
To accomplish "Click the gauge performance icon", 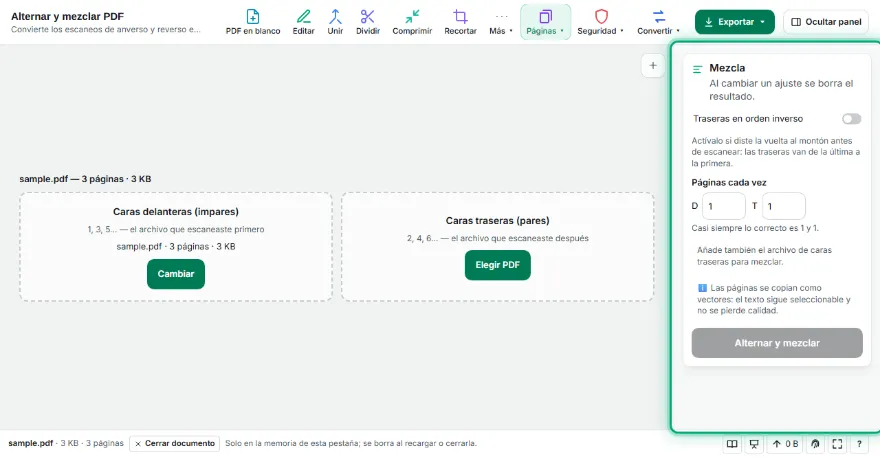I will pos(815,444).
